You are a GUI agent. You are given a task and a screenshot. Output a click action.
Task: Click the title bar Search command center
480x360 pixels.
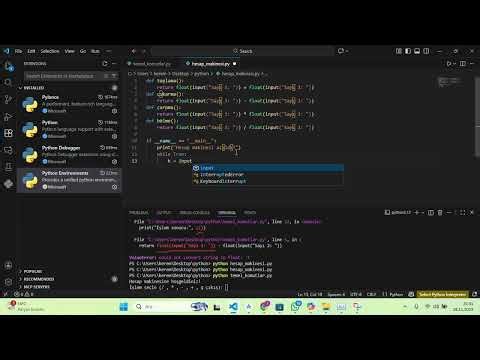[242, 51]
